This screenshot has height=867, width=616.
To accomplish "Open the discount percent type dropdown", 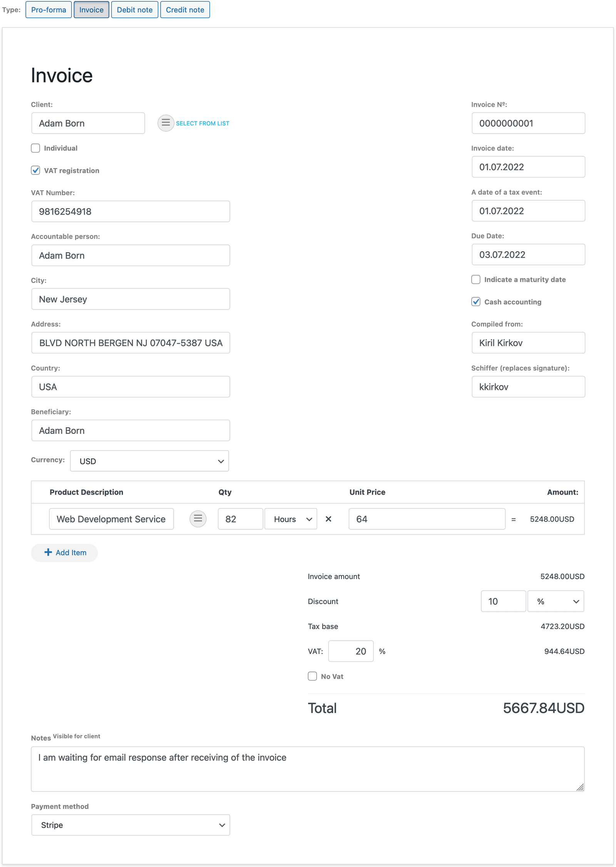I will [x=555, y=601].
